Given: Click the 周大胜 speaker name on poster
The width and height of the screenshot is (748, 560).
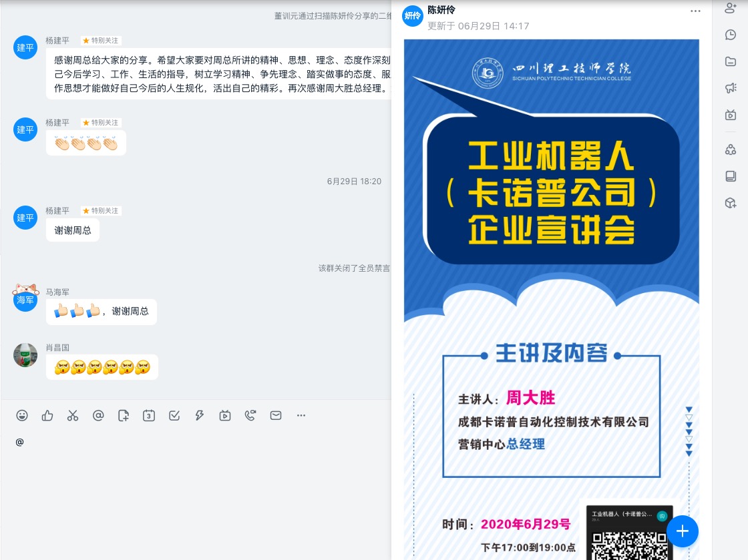Looking at the screenshot, I should (530, 398).
